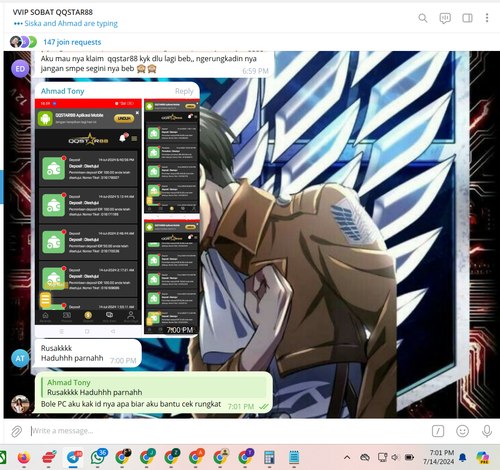This screenshot has height=470, width=500.
Task: Click the cloud sync off tray icon
Action: pos(365,457)
